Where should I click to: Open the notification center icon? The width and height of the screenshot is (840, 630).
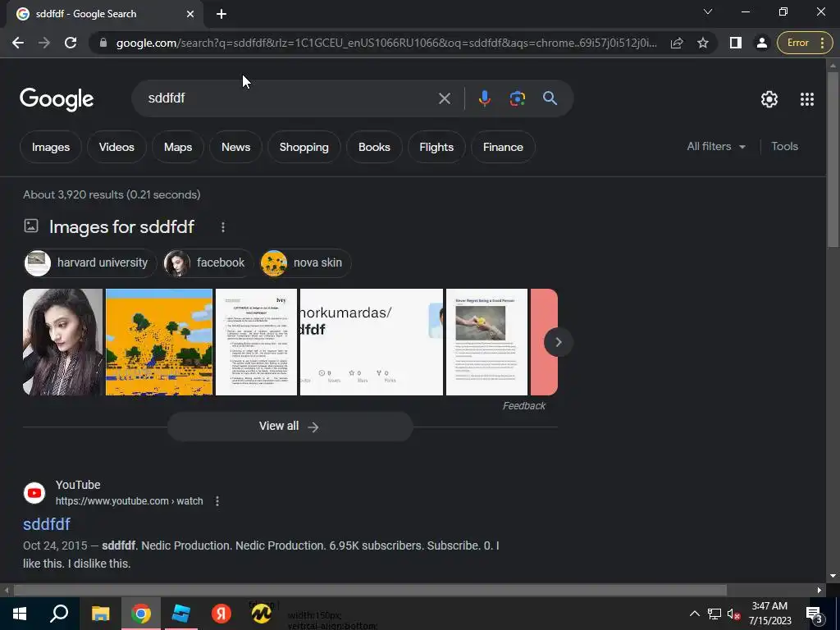[814, 615]
